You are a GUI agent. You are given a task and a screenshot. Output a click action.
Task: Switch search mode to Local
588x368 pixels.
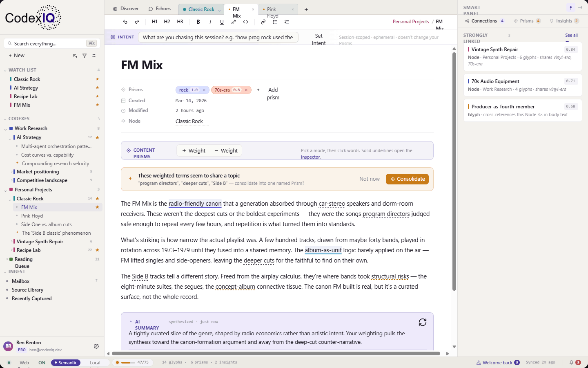(95, 363)
